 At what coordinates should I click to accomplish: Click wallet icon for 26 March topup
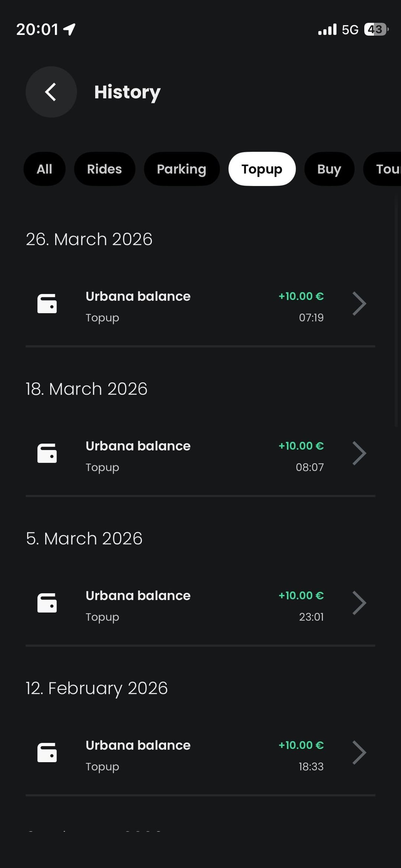coord(47,304)
